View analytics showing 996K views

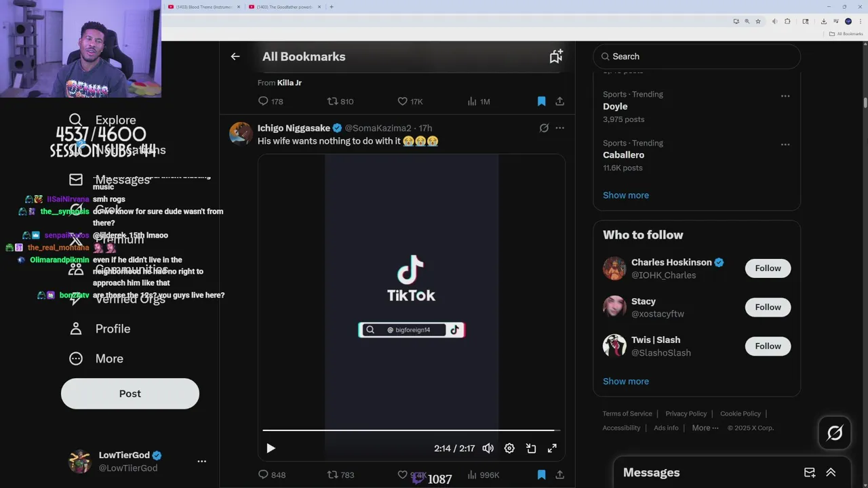point(483,475)
